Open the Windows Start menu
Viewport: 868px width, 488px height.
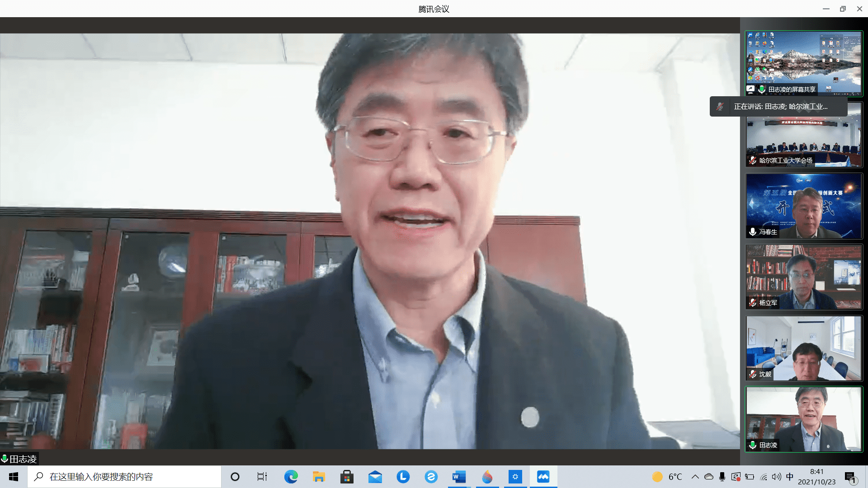(x=14, y=477)
